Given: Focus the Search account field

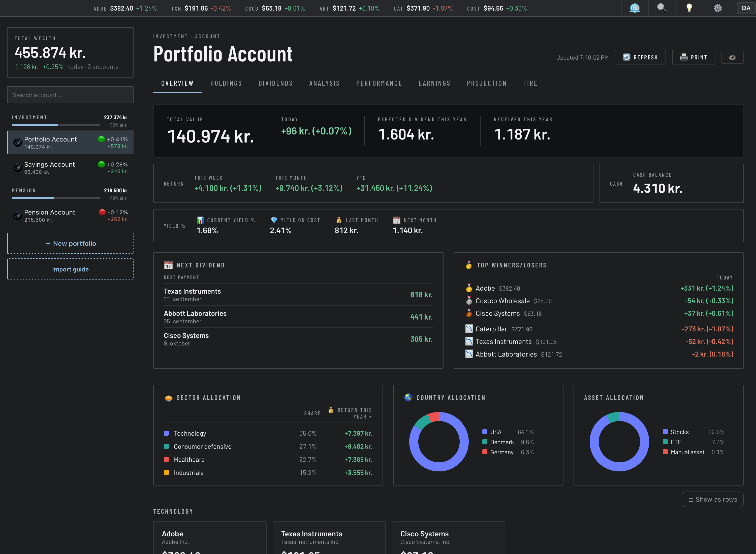Looking at the screenshot, I should point(70,95).
